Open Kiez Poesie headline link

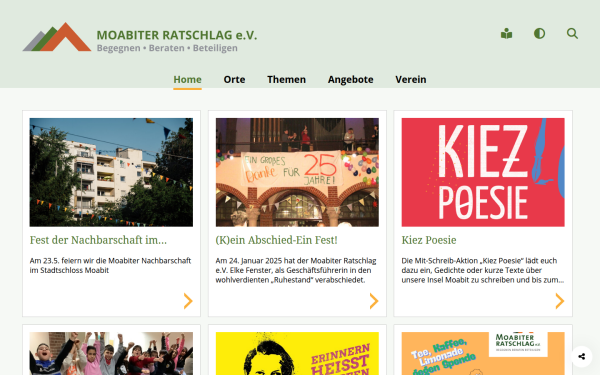(x=429, y=240)
